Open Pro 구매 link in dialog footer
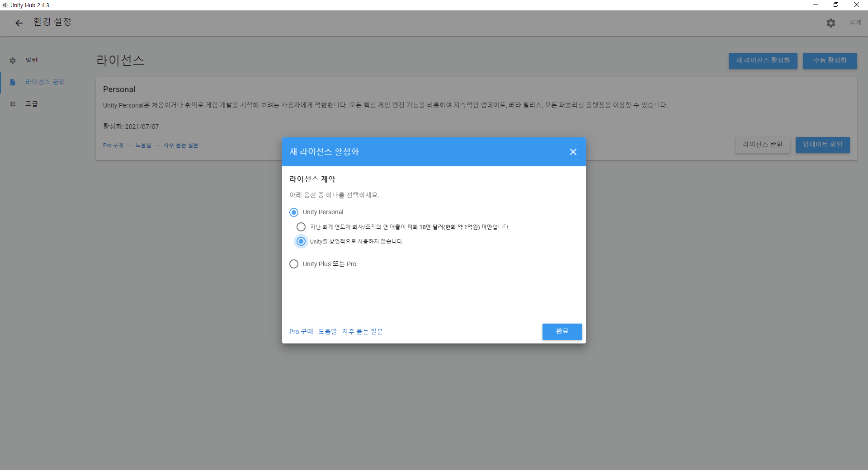 (301, 332)
